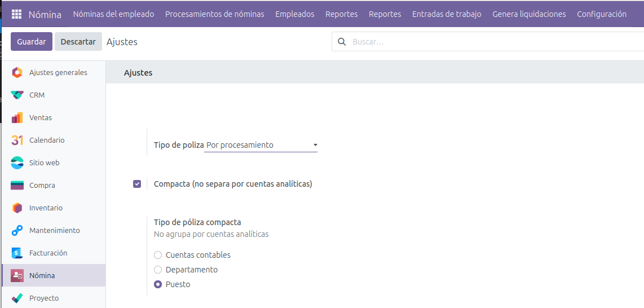The width and height of the screenshot is (644, 308).
Task: Expand the Tipo de poliza dropdown
Action: 261,145
